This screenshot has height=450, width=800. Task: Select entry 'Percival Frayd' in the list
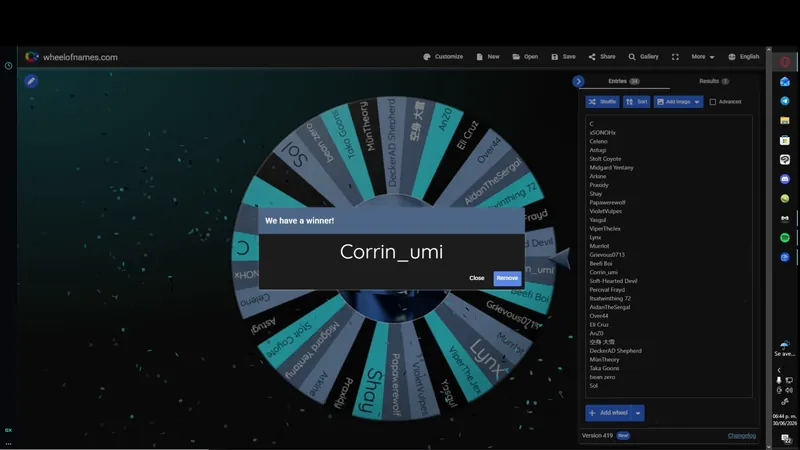point(607,289)
